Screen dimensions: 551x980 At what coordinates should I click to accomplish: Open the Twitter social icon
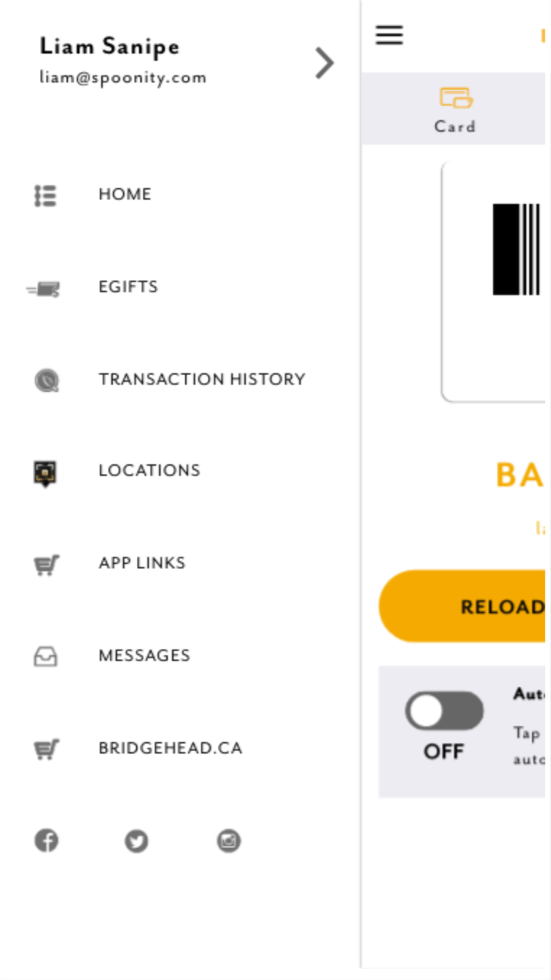click(x=136, y=841)
